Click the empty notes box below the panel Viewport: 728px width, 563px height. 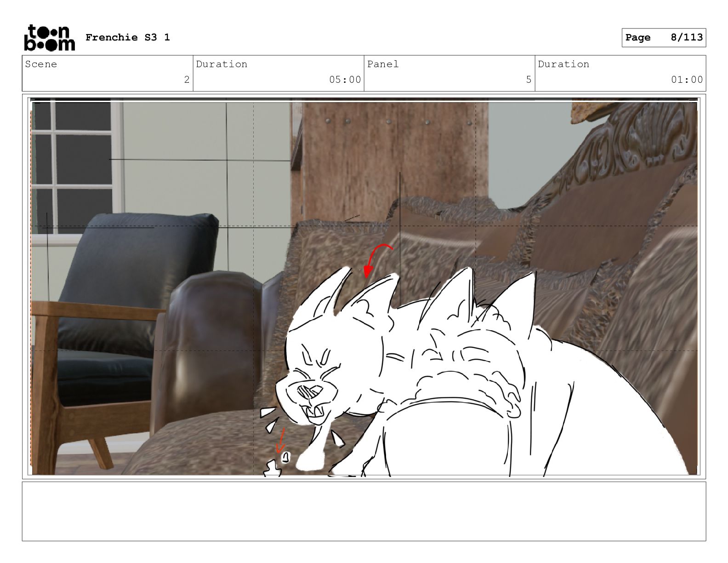(364, 511)
